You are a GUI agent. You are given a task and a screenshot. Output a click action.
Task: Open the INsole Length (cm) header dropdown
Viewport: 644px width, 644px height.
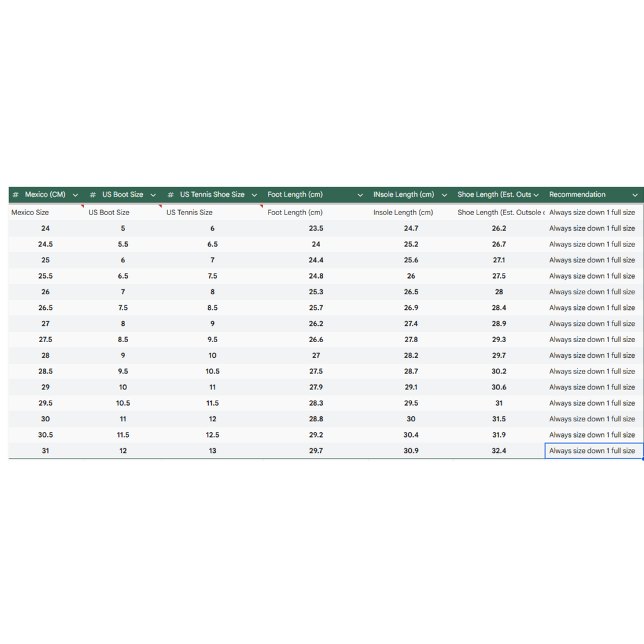[444, 195]
